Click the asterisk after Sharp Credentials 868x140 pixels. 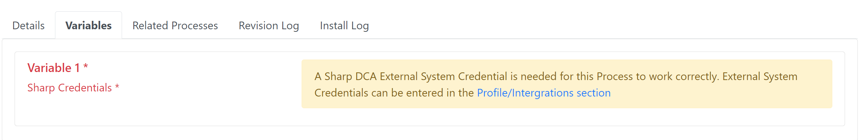pos(117,87)
